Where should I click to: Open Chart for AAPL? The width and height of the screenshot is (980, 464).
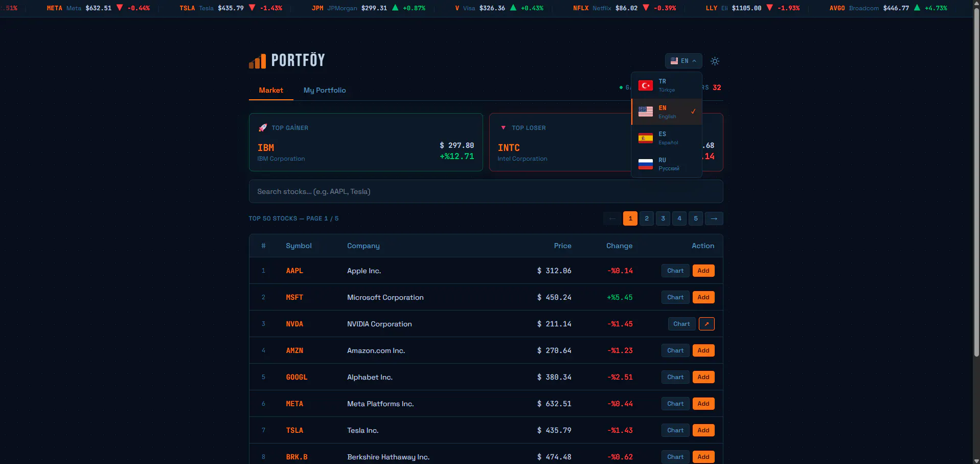click(x=675, y=271)
